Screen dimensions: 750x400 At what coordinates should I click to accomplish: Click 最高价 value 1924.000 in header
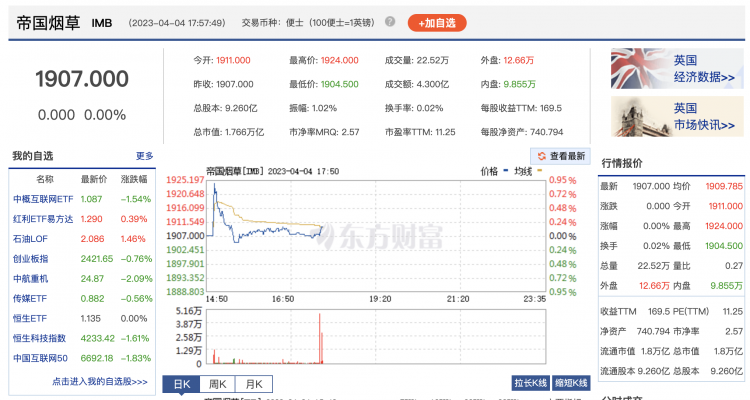[339, 60]
